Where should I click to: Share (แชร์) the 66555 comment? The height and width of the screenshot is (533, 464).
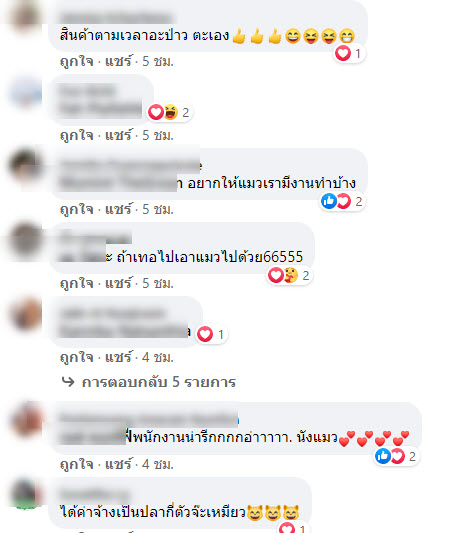(x=118, y=283)
